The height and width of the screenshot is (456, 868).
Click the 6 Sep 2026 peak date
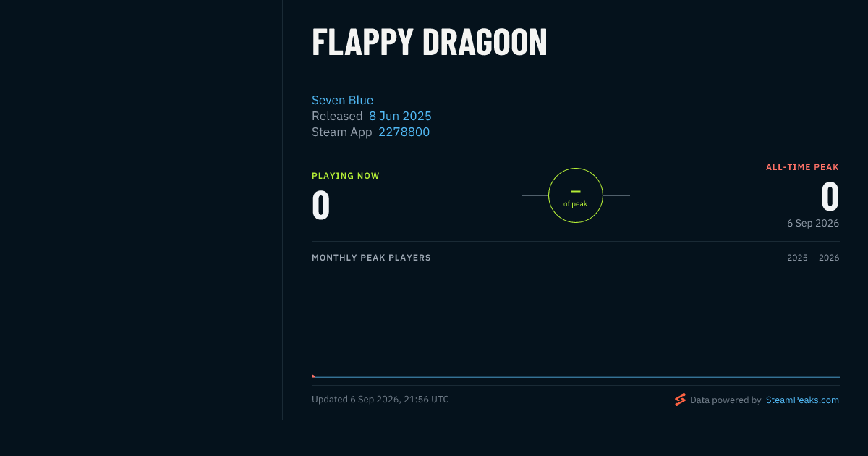pos(813,223)
